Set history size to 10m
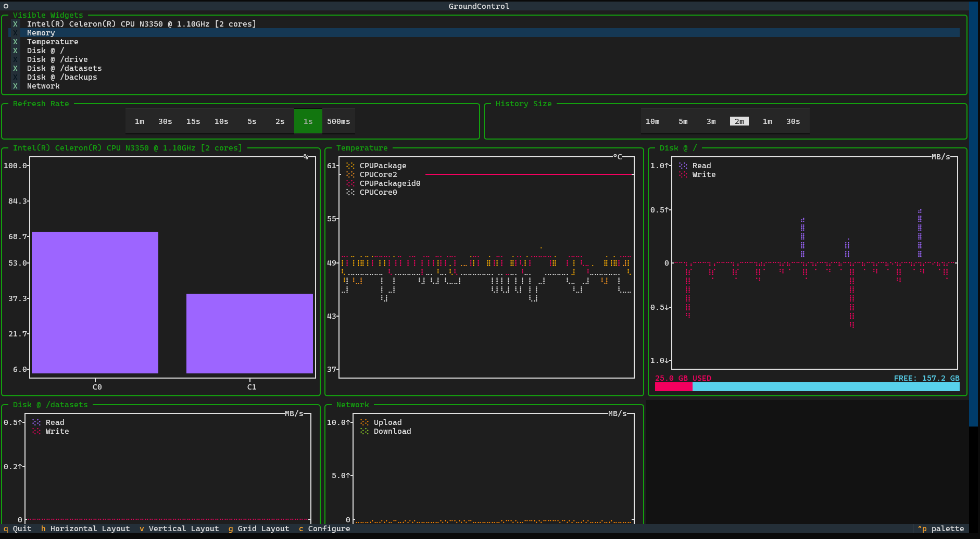Viewport: 980px width, 539px height. [652, 121]
